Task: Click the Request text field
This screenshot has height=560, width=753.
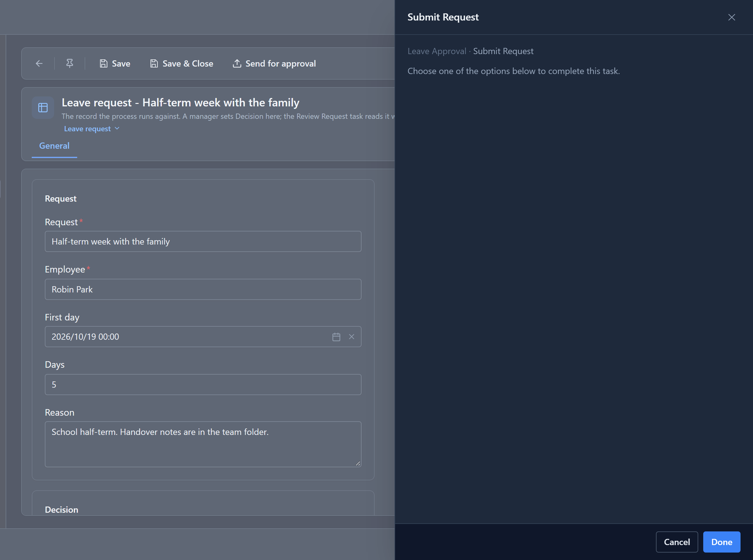Action: point(203,241)
